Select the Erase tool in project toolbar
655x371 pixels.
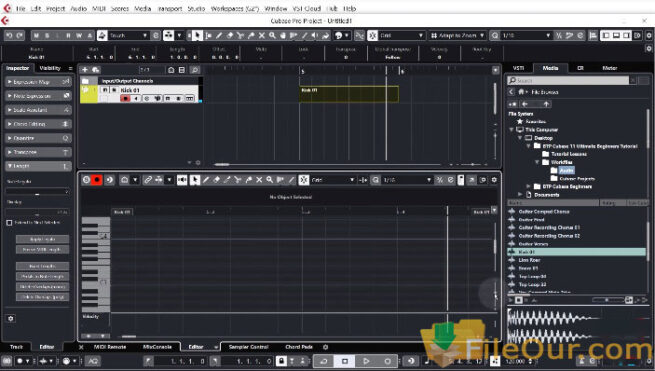[230, 36]
